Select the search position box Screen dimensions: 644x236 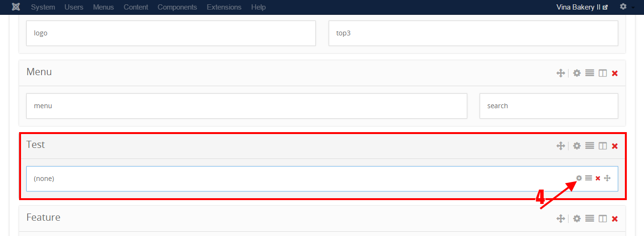(548, 106)
